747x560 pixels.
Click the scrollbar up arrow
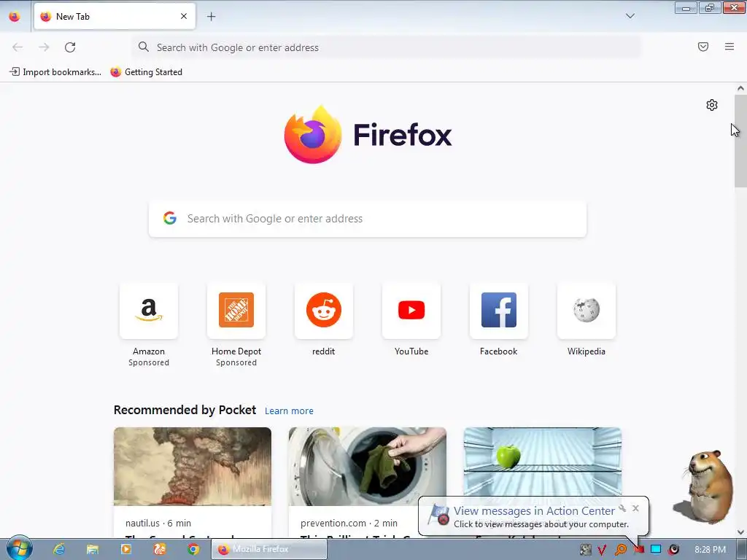[740, 88]
